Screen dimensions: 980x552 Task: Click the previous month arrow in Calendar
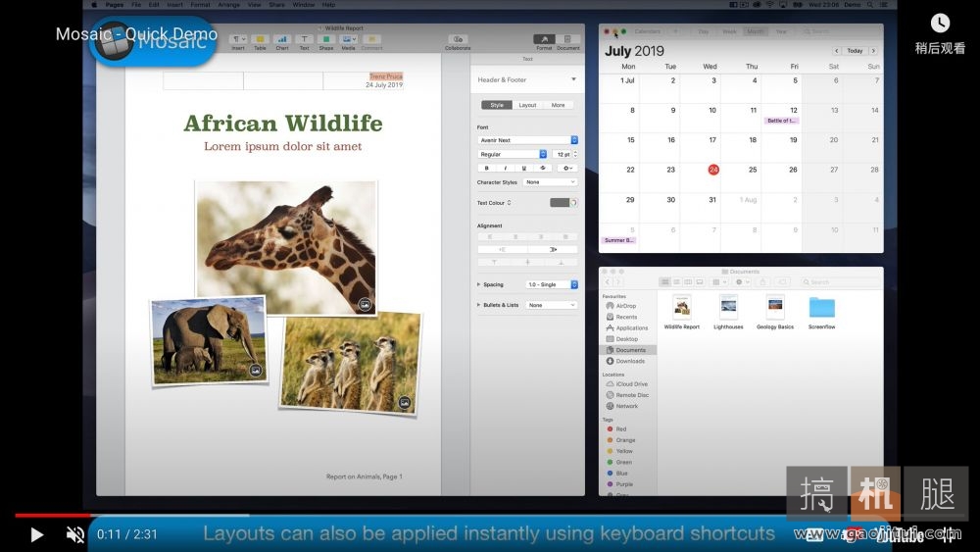[x=836, y=51]
